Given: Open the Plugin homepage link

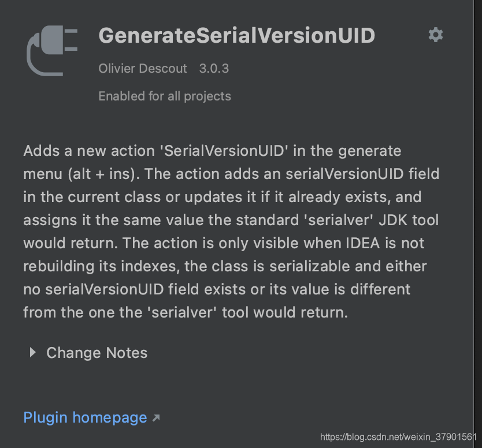Looking at the screenshot, I should pos(85,417).
